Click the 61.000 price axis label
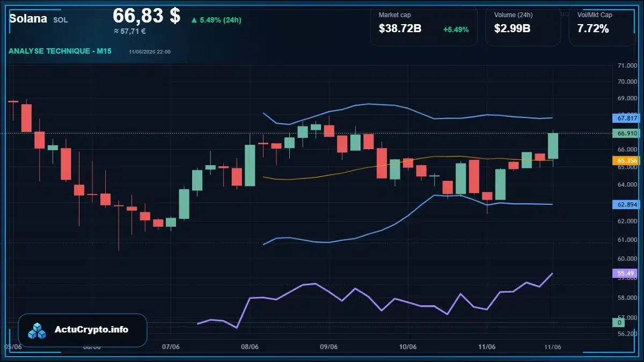This screenshot has width=644, height=362. click(627, 239)
